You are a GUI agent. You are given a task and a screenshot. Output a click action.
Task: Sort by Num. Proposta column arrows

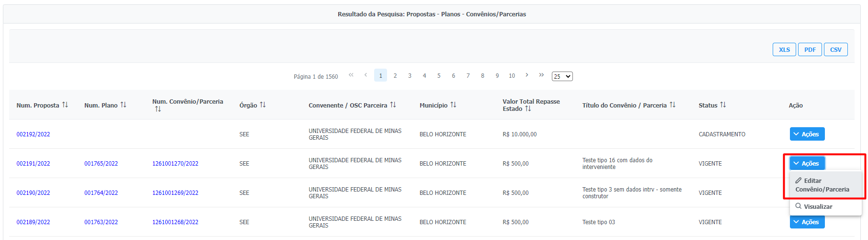(65, 105)
